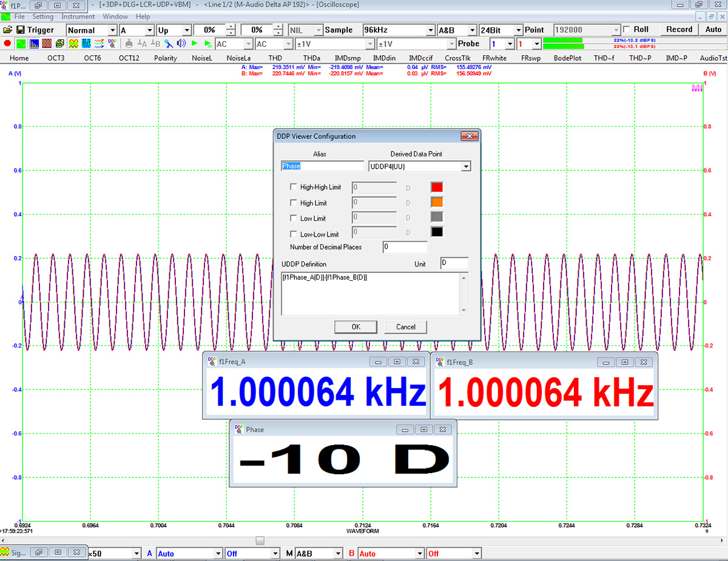
Task: Click the floppy disk save icon
Action: [20, 30]
